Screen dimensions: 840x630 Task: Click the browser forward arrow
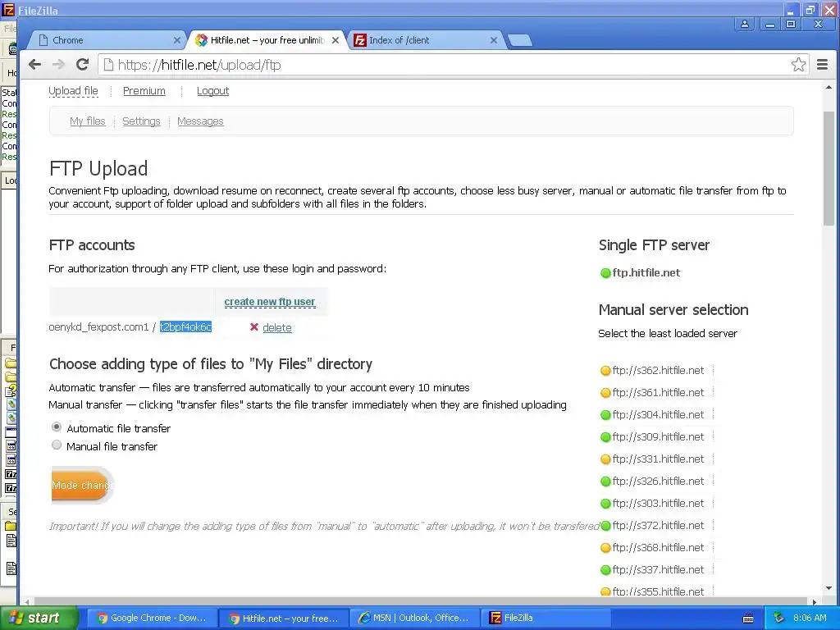click(x=58, y=65)
